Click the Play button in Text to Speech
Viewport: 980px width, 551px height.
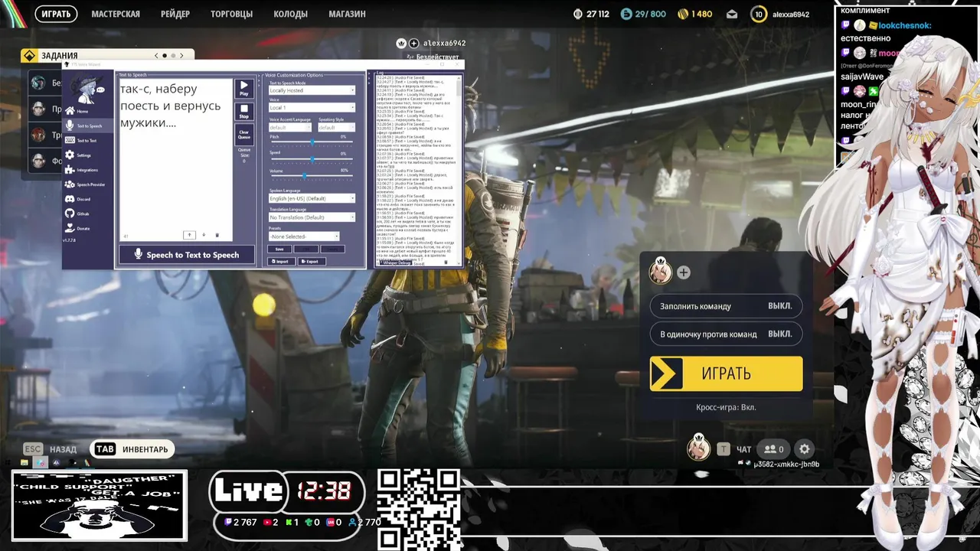click(244, 89)
